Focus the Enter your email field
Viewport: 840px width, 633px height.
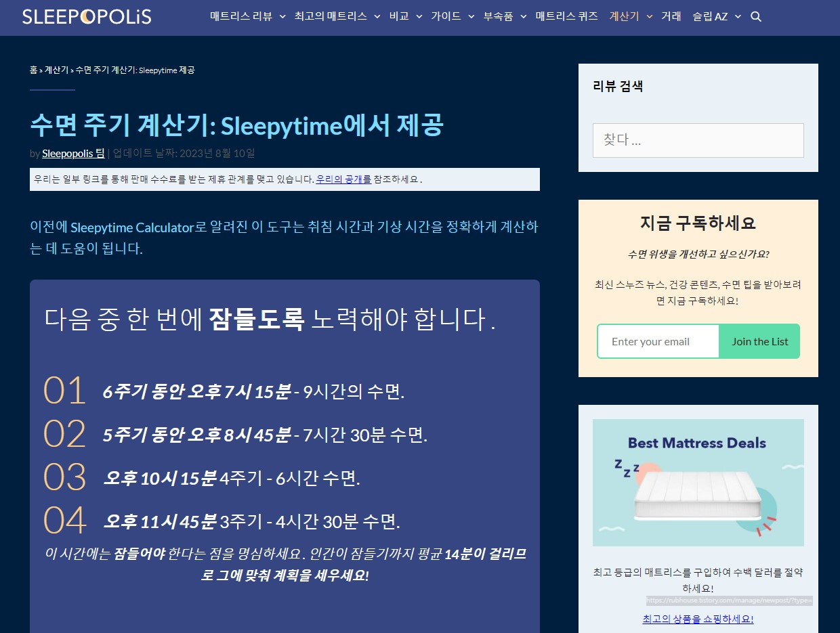(x=658, y=341)
